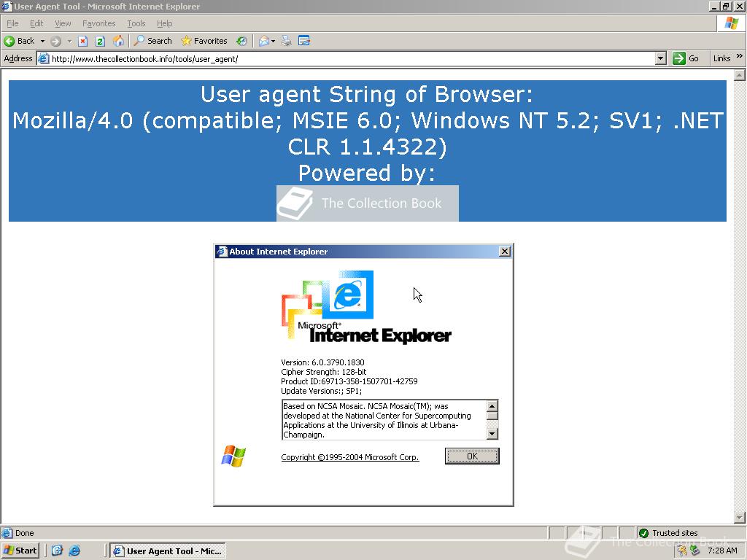The image size is (747, 560).
Task: Click OK in About Internet Explorer dialog
Action: [x=472, y=456]
